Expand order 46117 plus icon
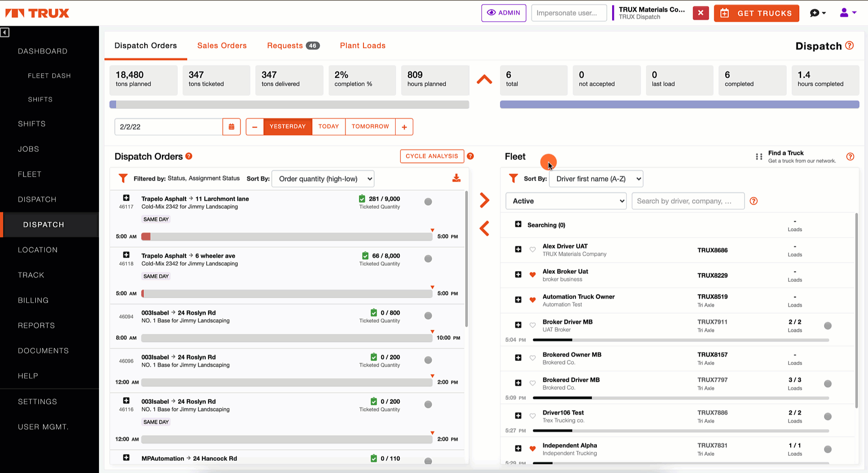 tap(126, 198)
